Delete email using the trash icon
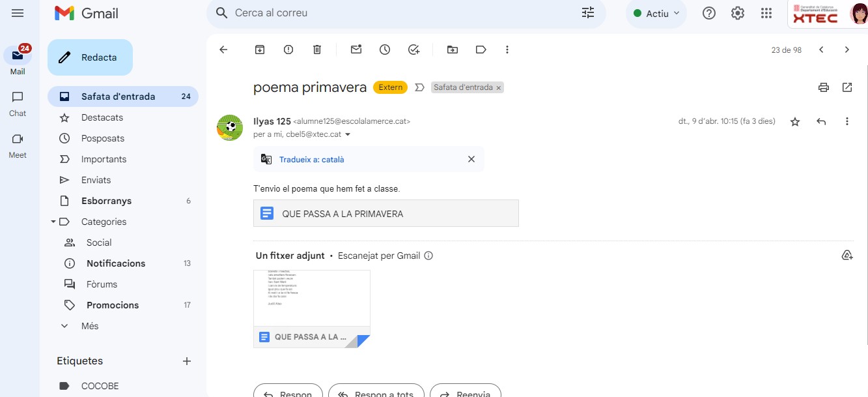 (x=317, y=50)
